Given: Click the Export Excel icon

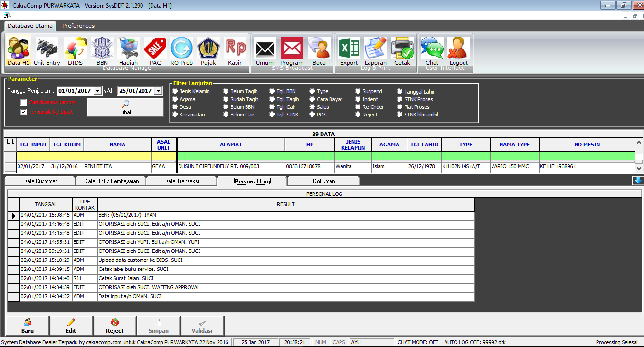Looking at the screenshot, I should click(x=349, y=49).
